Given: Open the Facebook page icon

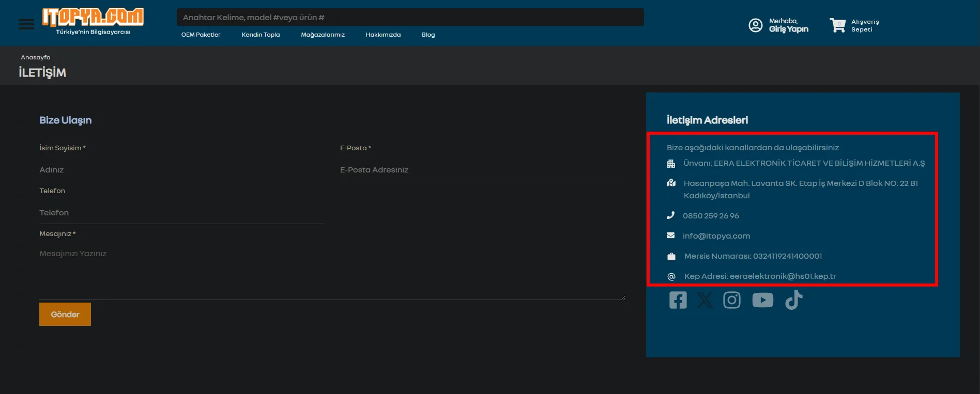Looking at the screenshot, I should pos(678,300).
